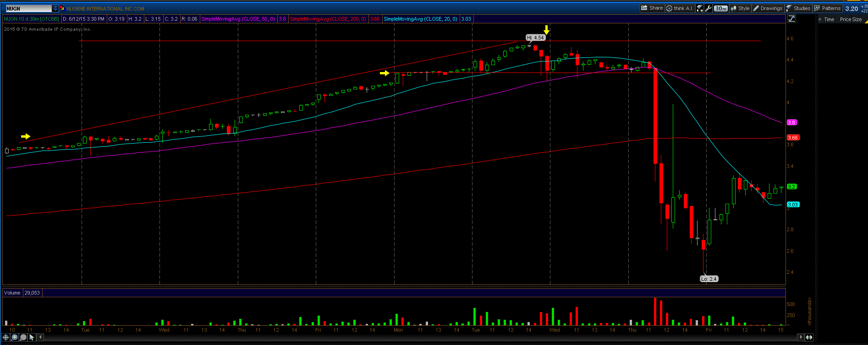Click the scroll-right arrow at chart bottom
Screen dimensions: 868x345
[801, 337]
